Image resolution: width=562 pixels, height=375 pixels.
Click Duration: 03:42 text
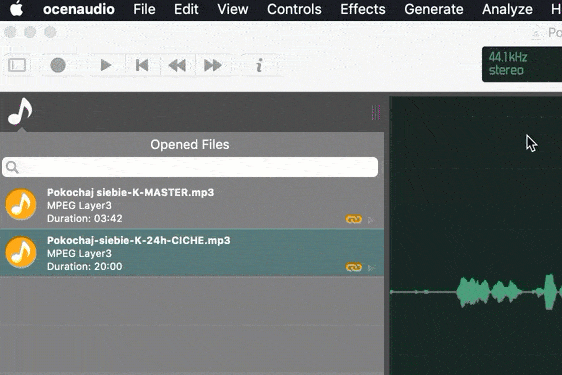(85, 218)
